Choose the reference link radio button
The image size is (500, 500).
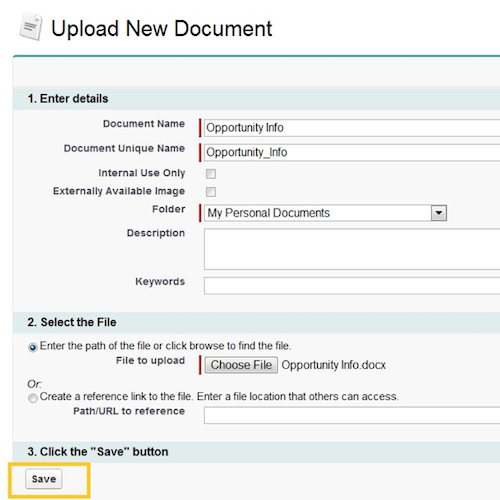click(x=33, y=398)
